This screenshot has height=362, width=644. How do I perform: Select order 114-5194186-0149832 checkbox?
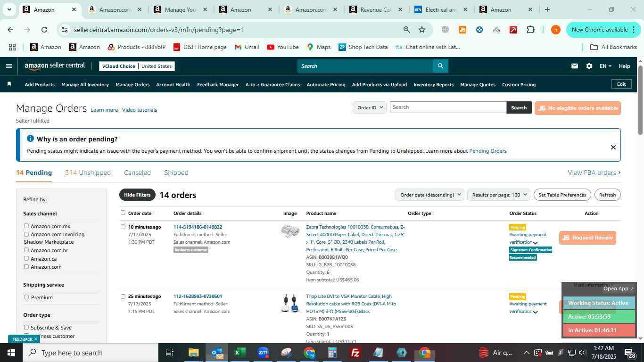coord(123,227)
